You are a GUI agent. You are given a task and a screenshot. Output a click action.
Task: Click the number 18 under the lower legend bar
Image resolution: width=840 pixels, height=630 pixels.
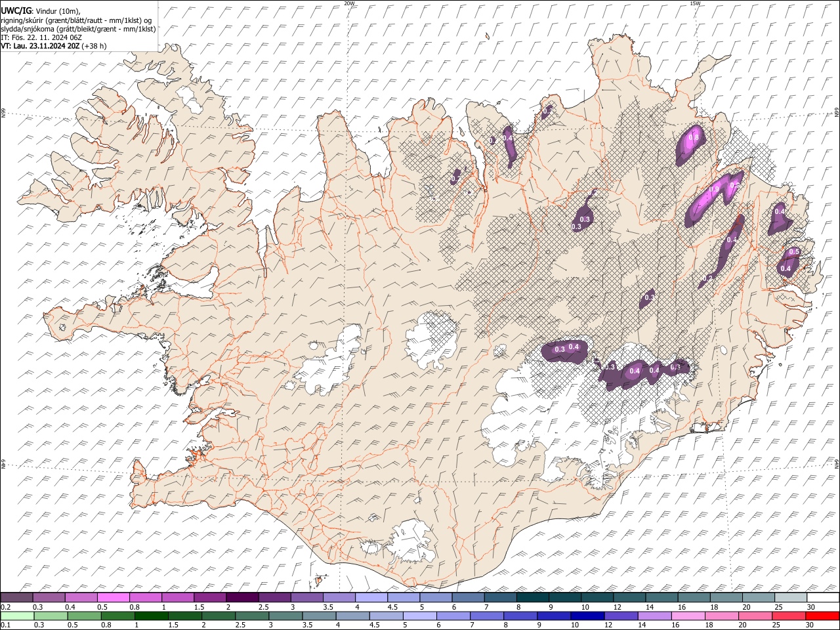coord(709,625)
